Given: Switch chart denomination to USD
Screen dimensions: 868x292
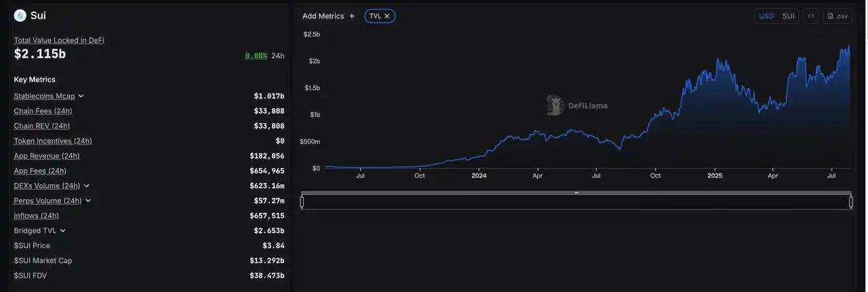Looking at the screenshot, I should [766, 16].
